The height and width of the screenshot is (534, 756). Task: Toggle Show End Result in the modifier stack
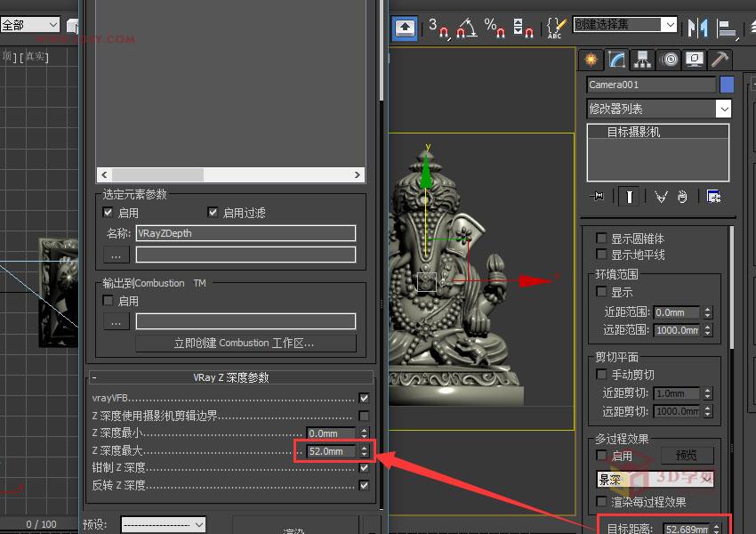pos(629,197)
